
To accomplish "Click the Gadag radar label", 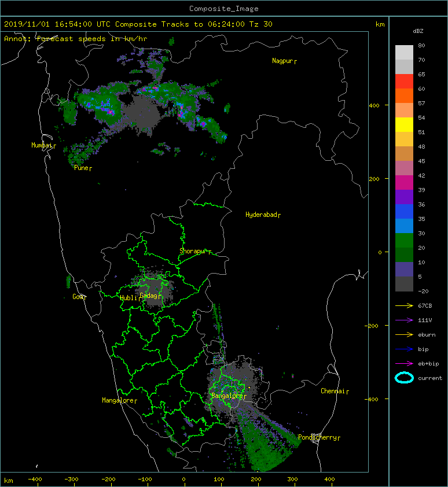I will coord(149,296).
